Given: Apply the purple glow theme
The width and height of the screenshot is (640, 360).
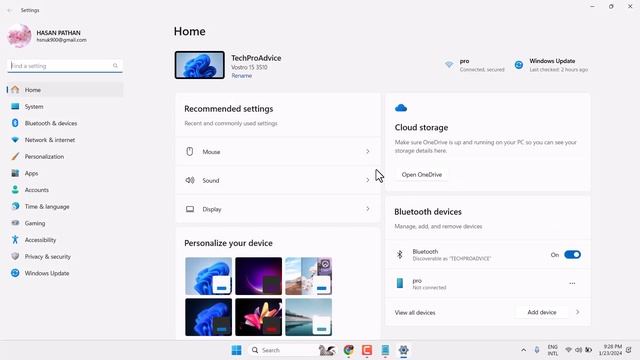Looking at the screenshot, I should (258, 276).
